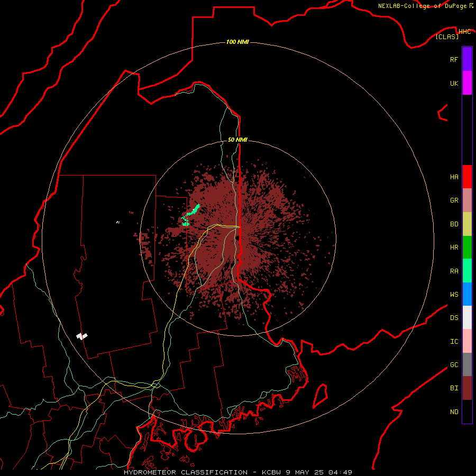Click the ND legend label
Screen dimensions: 476x476
(454, 412)
